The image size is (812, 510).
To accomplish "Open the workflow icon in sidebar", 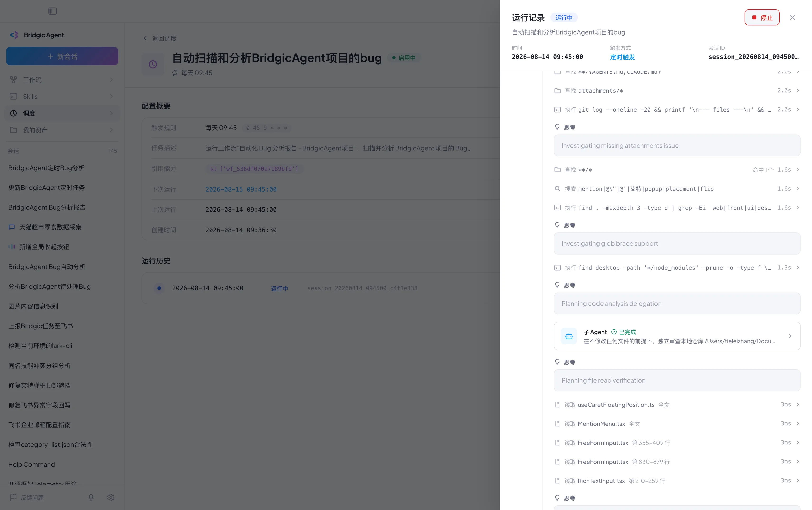I will tap(14, 80).
